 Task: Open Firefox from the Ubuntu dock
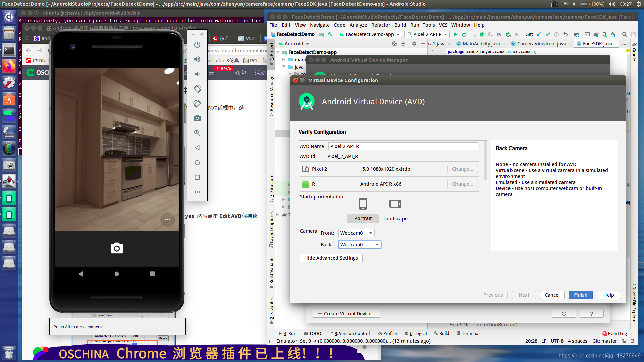point(9,67)
